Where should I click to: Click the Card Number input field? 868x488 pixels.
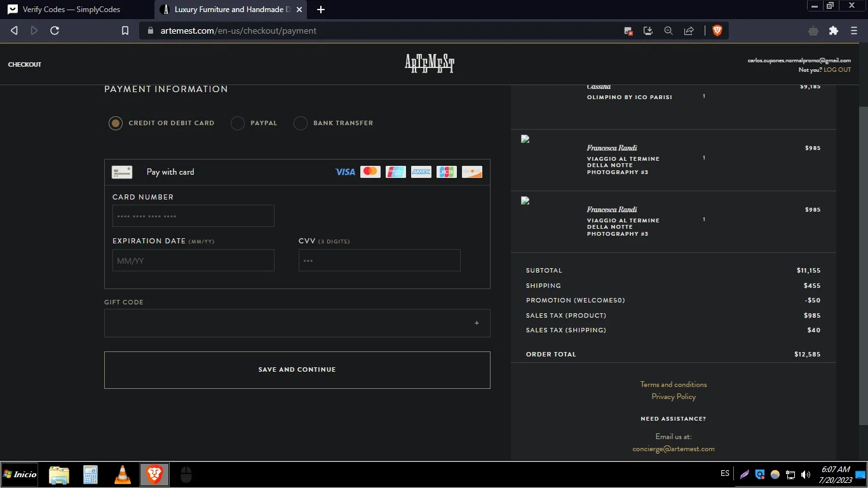click(x=193, y=216)
